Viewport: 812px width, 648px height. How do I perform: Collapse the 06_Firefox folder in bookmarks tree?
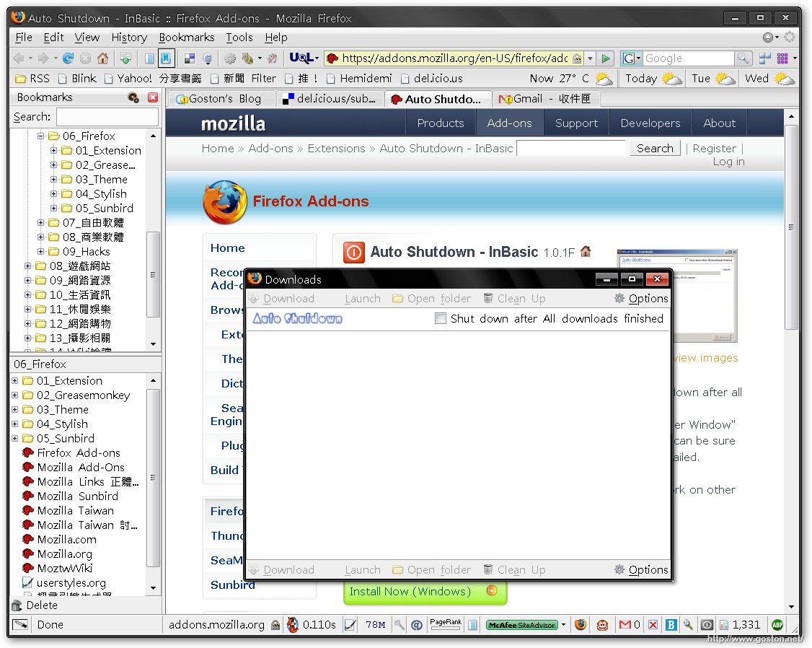40,136
